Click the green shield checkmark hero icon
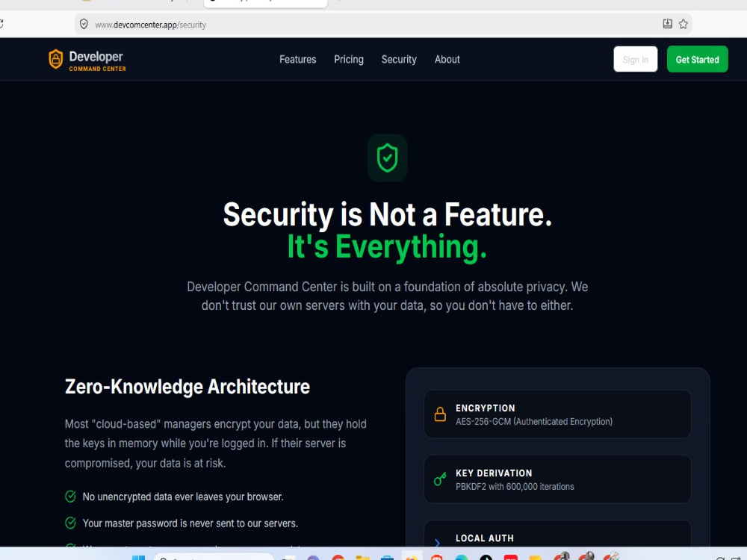This screenshot has width=747, height=560. pyautogui.click(x=387, y=158)
